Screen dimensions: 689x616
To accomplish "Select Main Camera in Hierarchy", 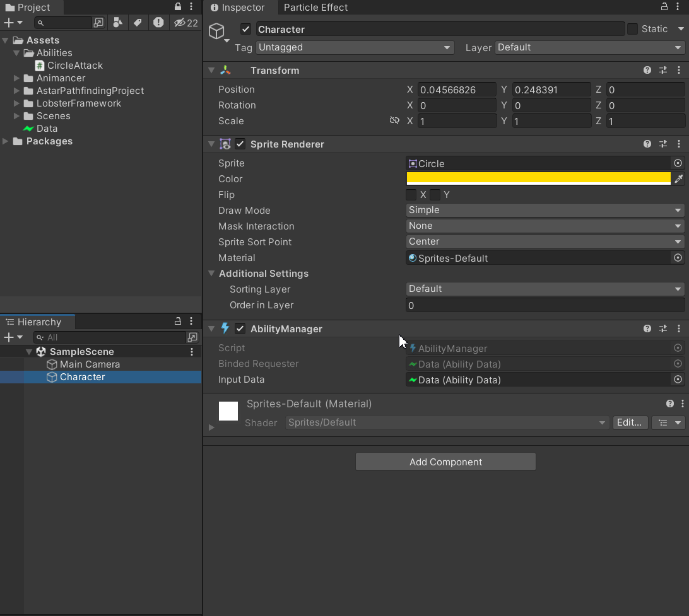I will click(83, 364).
